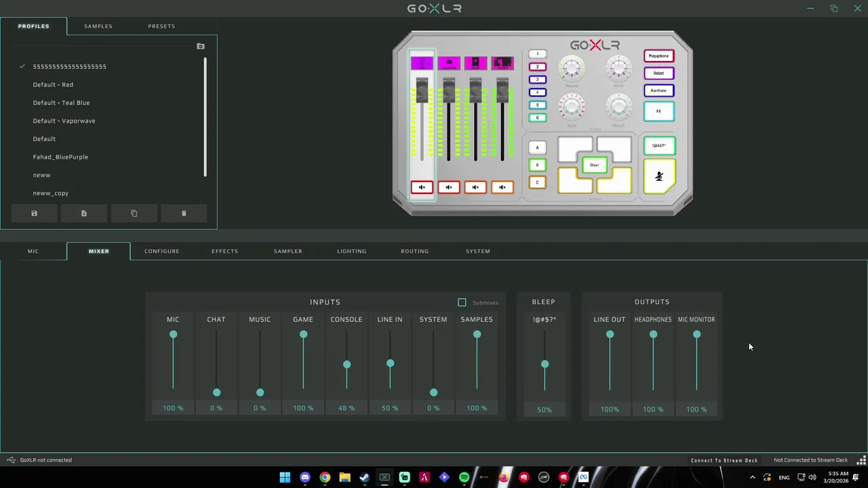Enable the Submixes checkbox
This screenshot has width=868, height=488.
pos(462,302)
